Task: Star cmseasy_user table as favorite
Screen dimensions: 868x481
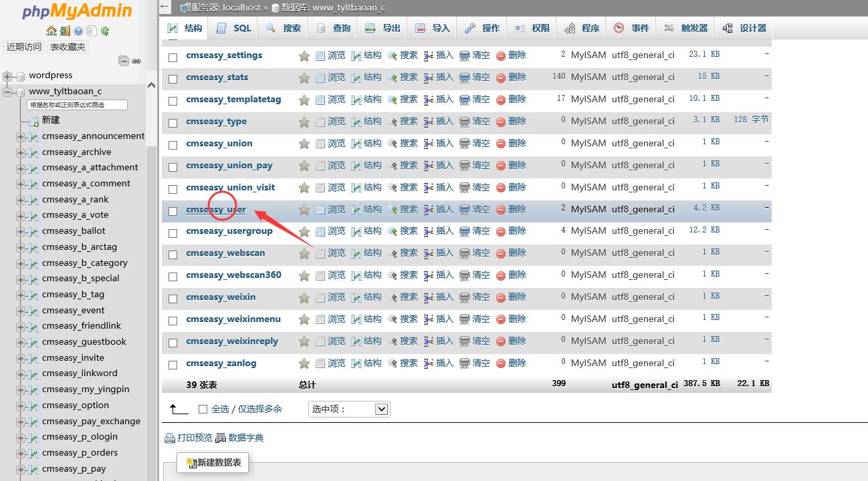Action: click(x=304, y=210)
